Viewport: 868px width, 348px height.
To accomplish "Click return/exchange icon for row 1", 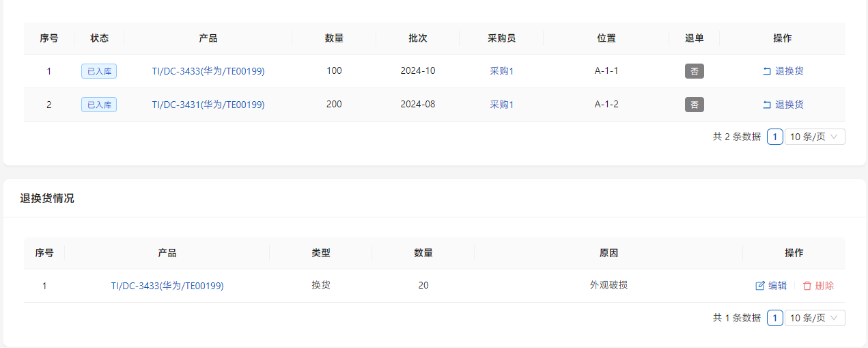I will pyautogui.click(x=766, y=71).
